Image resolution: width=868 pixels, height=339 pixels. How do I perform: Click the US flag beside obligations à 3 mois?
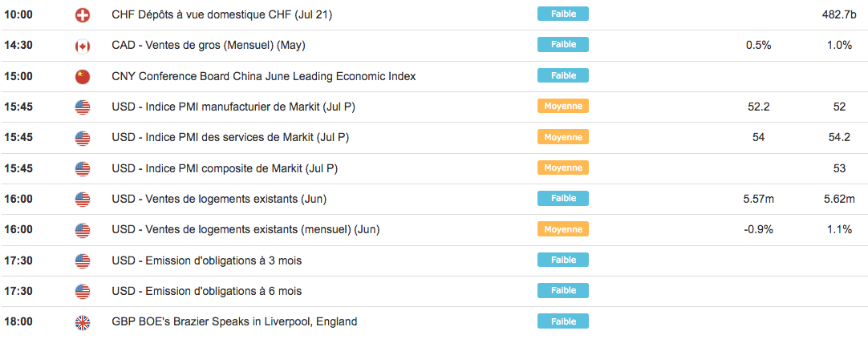(x=82, y=260)
